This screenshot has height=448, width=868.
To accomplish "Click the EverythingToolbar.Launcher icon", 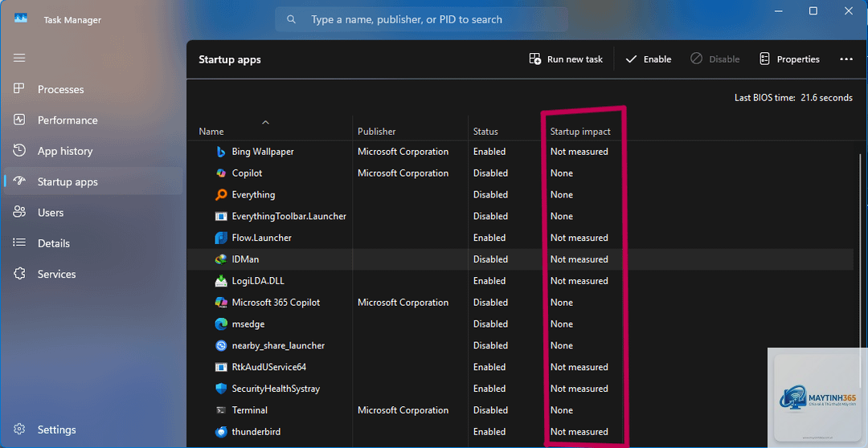I will pos(221,216).
